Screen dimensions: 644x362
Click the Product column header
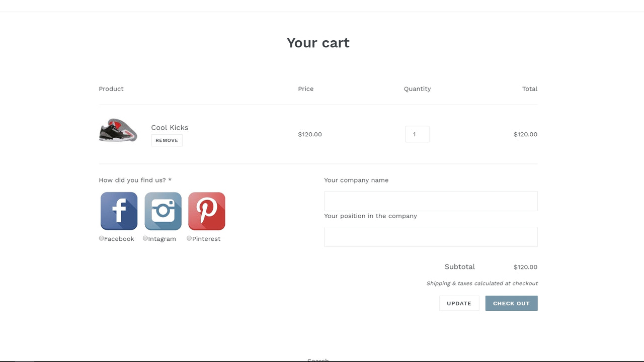pyautogui.click(x=111, y=88)
